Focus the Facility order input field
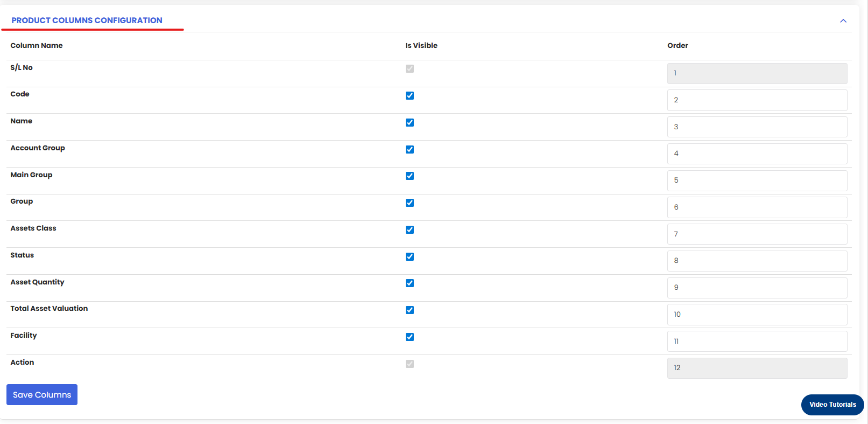 pyautogui.click(x=757, y=341)
